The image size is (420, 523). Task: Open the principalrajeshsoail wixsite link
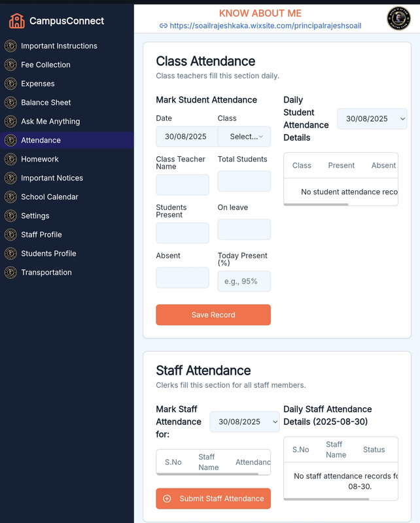tap(266, 26)
